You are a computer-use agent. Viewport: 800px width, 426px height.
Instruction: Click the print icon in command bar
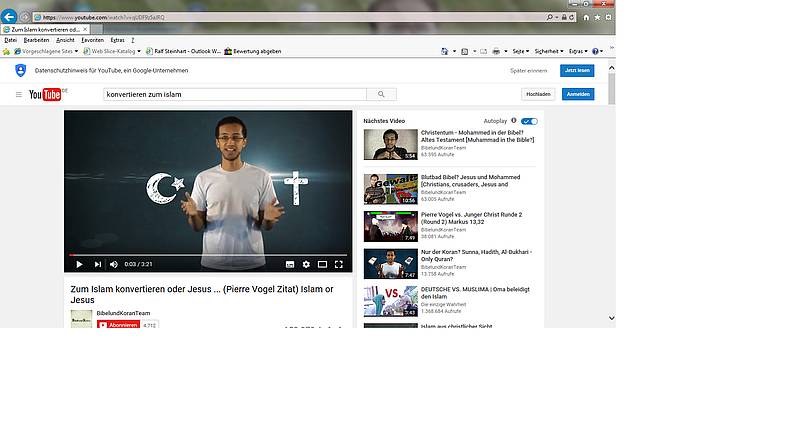click(x=496, y=51)
